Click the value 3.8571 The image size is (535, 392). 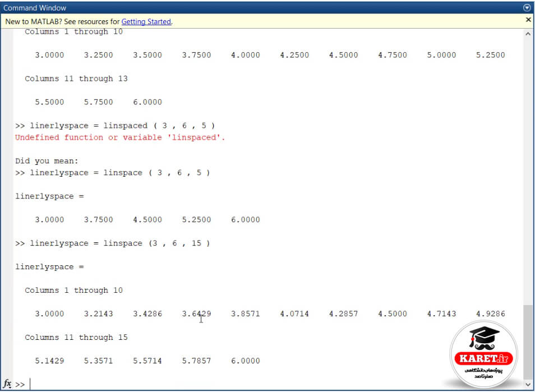(x=245, y=313)
